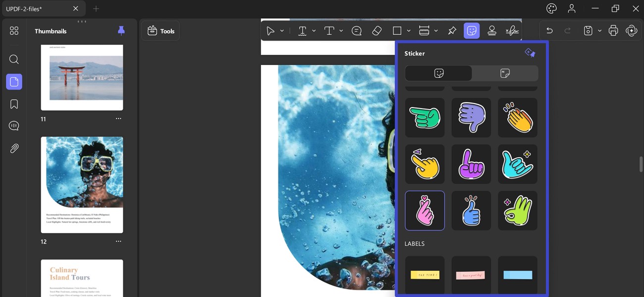Unpin the Thumbnails panel
Image resolution: width=644 pixels, height=297 pixels.
(x=121, y=31)
